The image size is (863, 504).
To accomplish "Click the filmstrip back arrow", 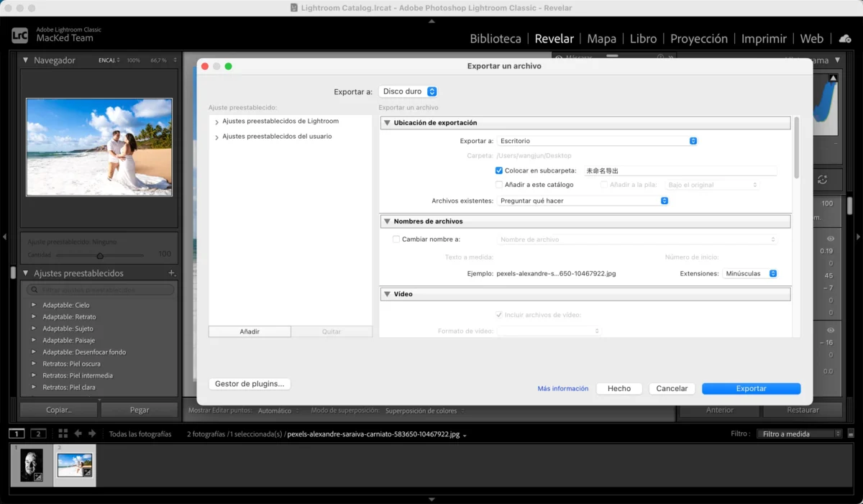I will tap(78, 434).
